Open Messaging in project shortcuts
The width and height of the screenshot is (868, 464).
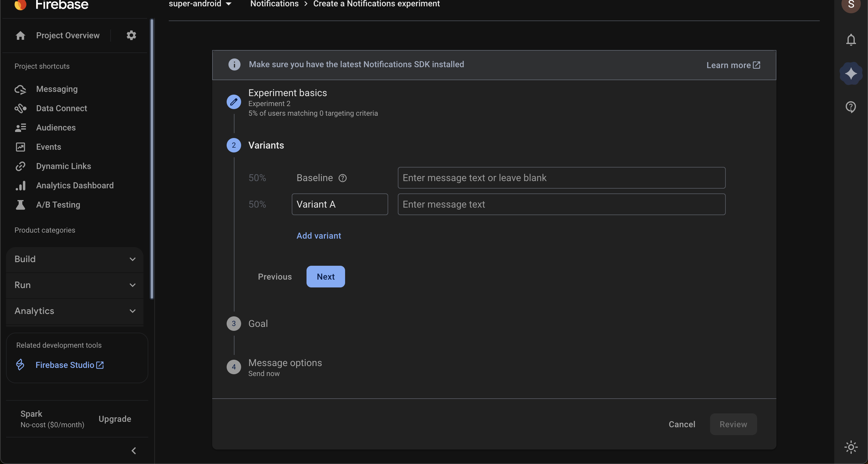coord(57,89)
